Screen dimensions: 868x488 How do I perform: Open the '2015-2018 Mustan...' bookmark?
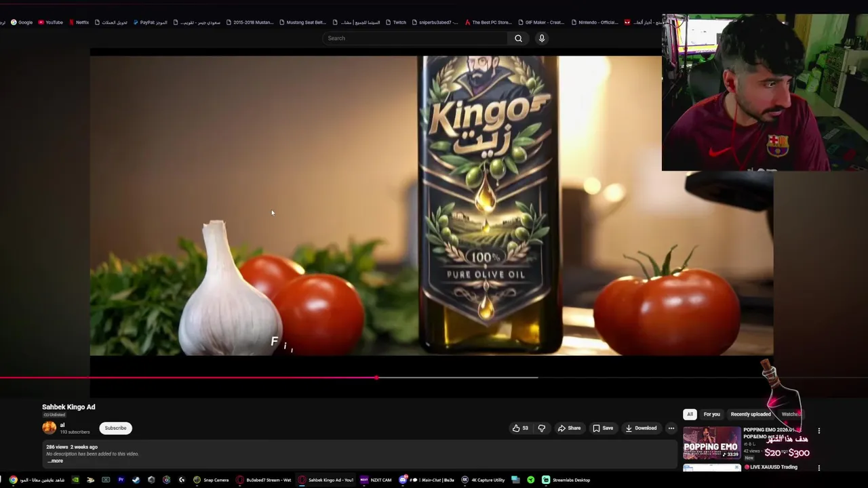tap(250, 22)
